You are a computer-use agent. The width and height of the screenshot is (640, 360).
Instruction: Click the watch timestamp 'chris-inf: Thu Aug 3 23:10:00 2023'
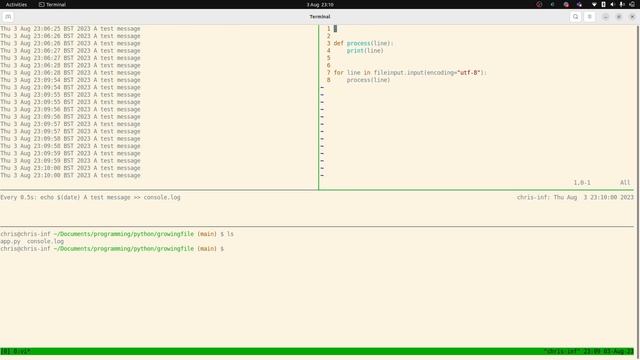click(x=575, y=197)
